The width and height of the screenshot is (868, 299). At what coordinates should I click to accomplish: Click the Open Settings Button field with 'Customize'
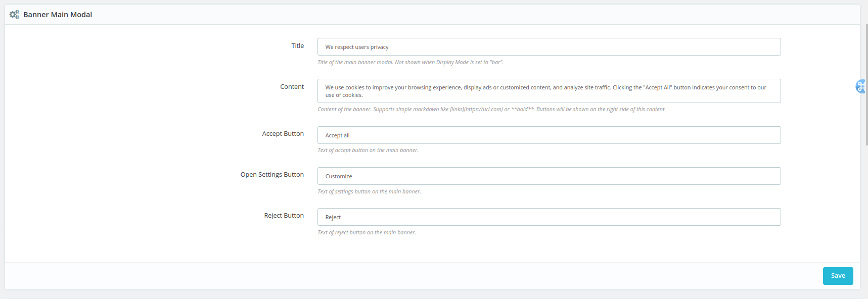tap(549, 176)
